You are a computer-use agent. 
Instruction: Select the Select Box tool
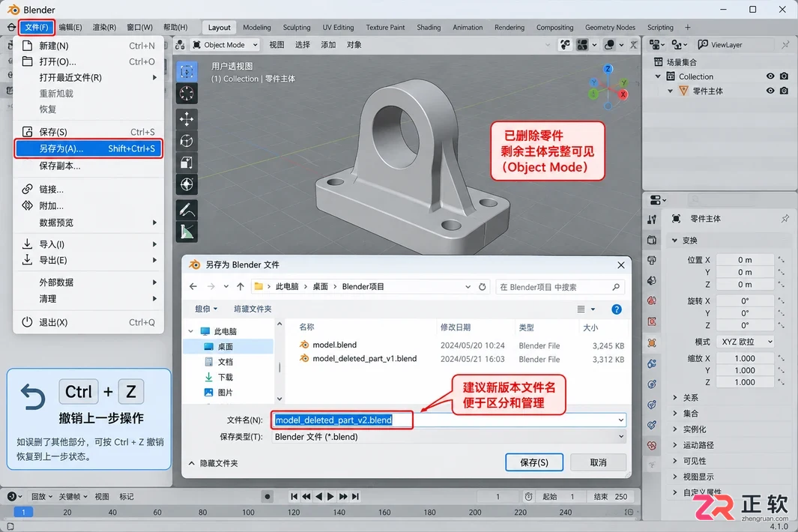(x=187, y=71)
